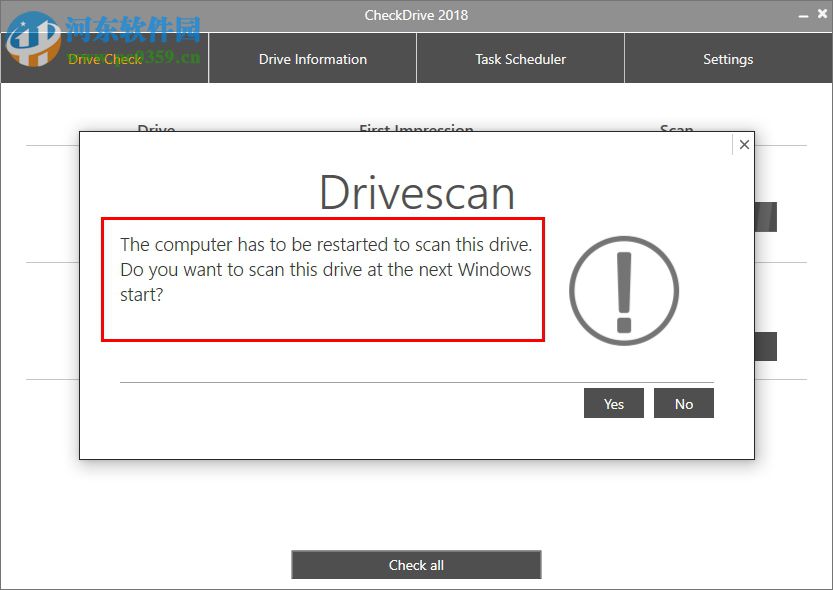Screen dimensions: 833x590
Task: Click No to cancel the drive scan
Action: pos(684,403)
